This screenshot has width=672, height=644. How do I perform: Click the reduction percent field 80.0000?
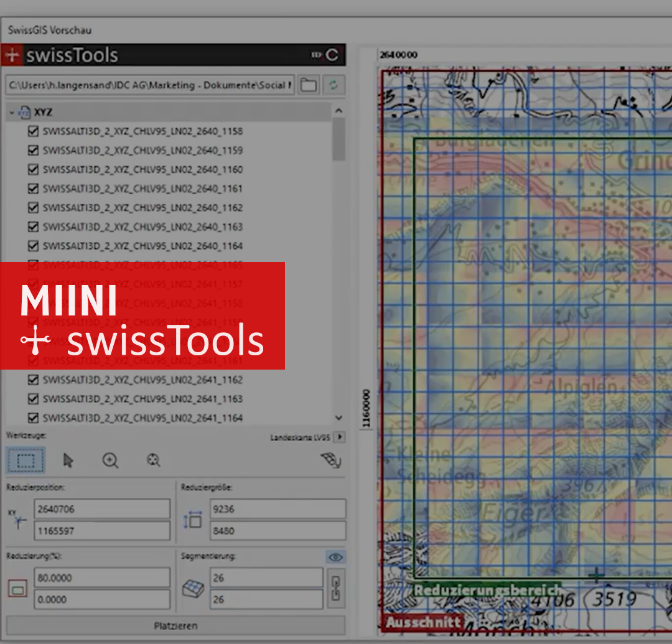[x=102, y=577]
